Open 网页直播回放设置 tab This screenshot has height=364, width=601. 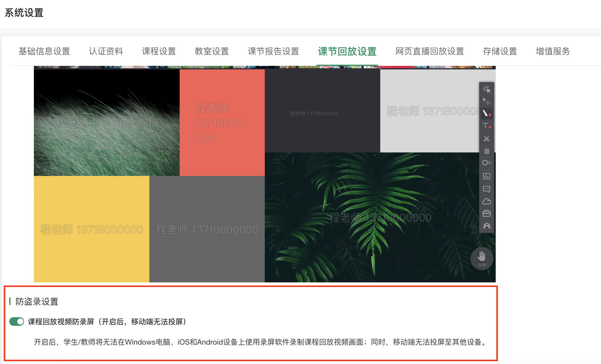(x=430, y=51)
